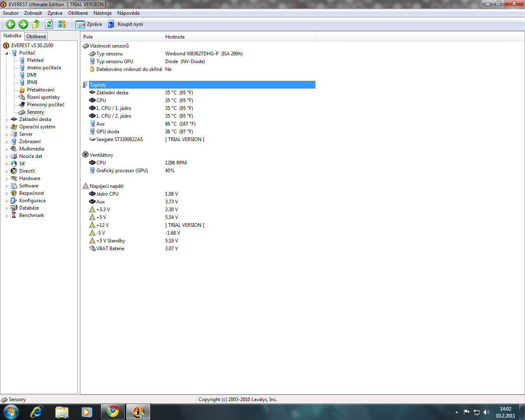This screenshot has width=525, height=420.
Task: Open the Zpráva report toolbar button
Action: (x=89, y=24)
